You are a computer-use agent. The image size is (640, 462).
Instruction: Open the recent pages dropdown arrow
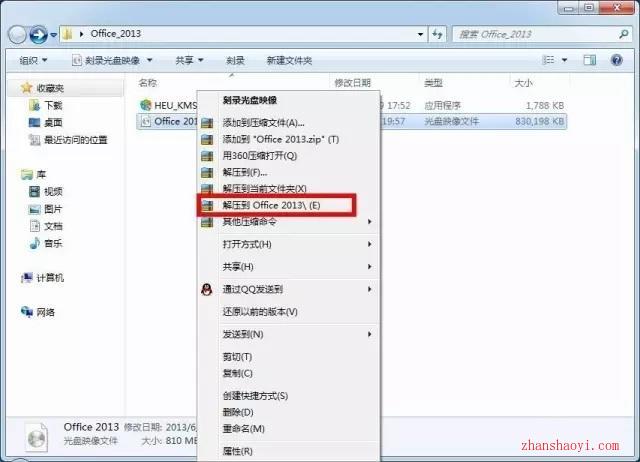pyautogui.click(x=53, y=36)
